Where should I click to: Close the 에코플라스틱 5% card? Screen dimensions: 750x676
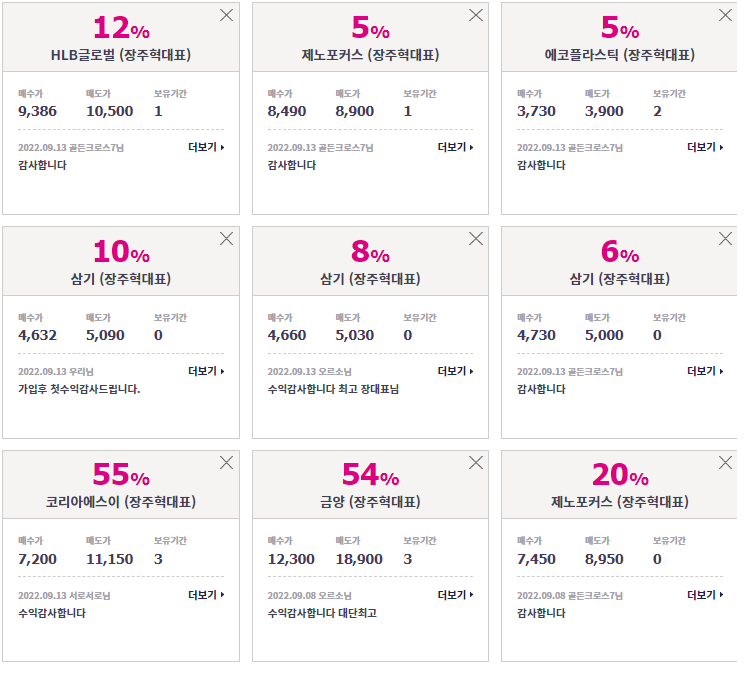[x=725, y=15]
